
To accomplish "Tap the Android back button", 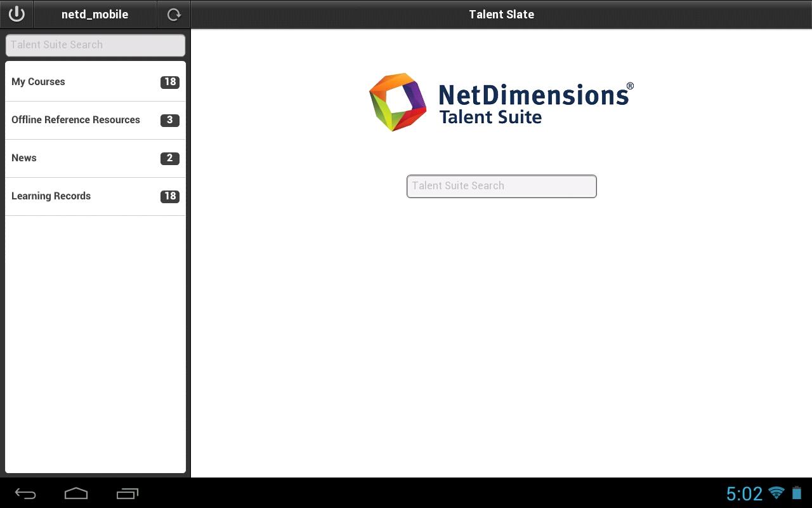I will coord(25,493).
